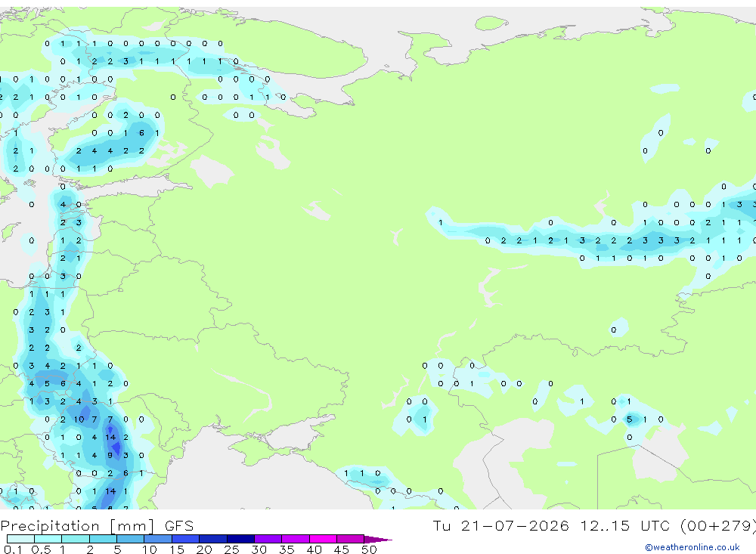The image size is (756, 554).
Task: Select the above-50 mm arrow tip of legend
Action: [x=378, y=539]
